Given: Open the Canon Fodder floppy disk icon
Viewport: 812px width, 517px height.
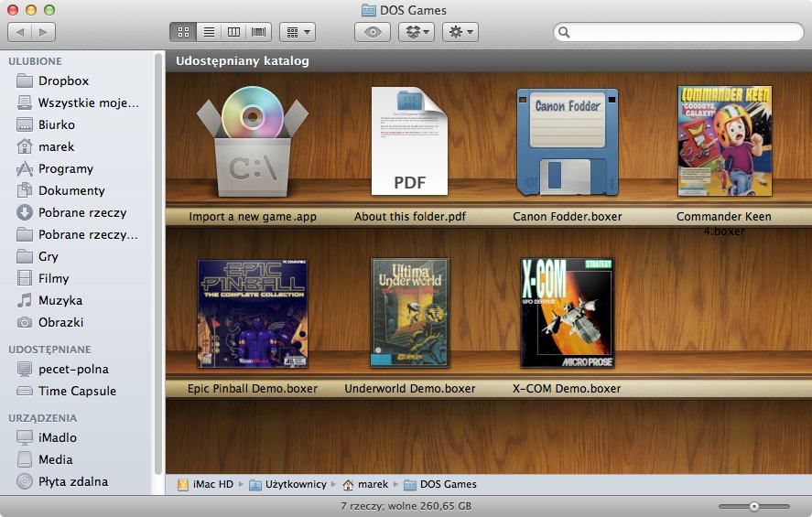Looking at the screenshot, I should pos(567,142).
